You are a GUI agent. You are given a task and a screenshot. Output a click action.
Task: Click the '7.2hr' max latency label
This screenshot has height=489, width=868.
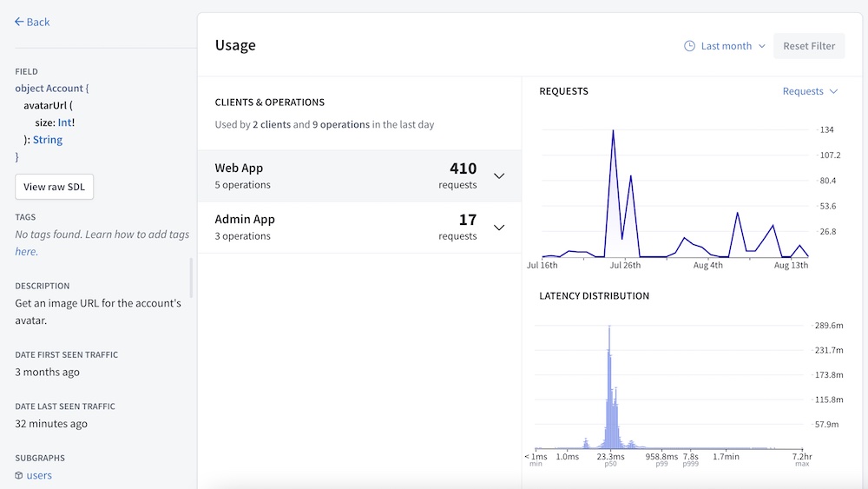tap(802, 456)
